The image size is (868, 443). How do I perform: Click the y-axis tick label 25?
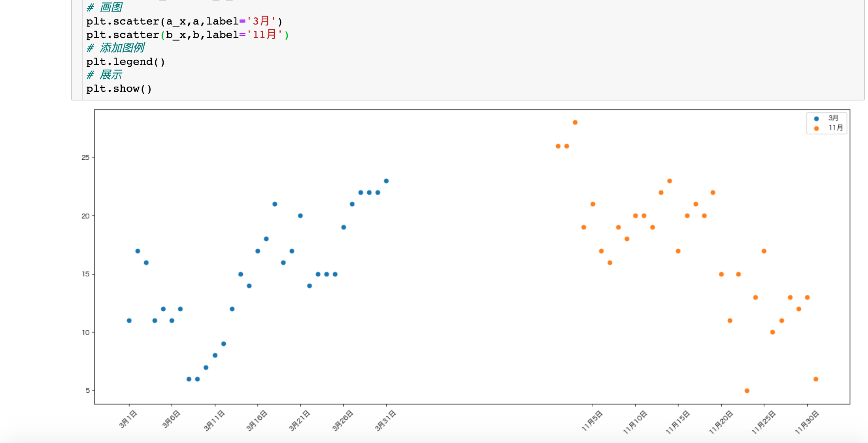(x=85, y=157)
